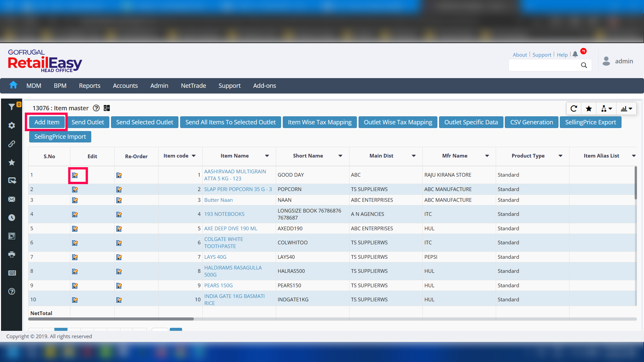Click edit icon for Butter Naan row
Viewport: 644px width, 362px height.
click(75, 200)
